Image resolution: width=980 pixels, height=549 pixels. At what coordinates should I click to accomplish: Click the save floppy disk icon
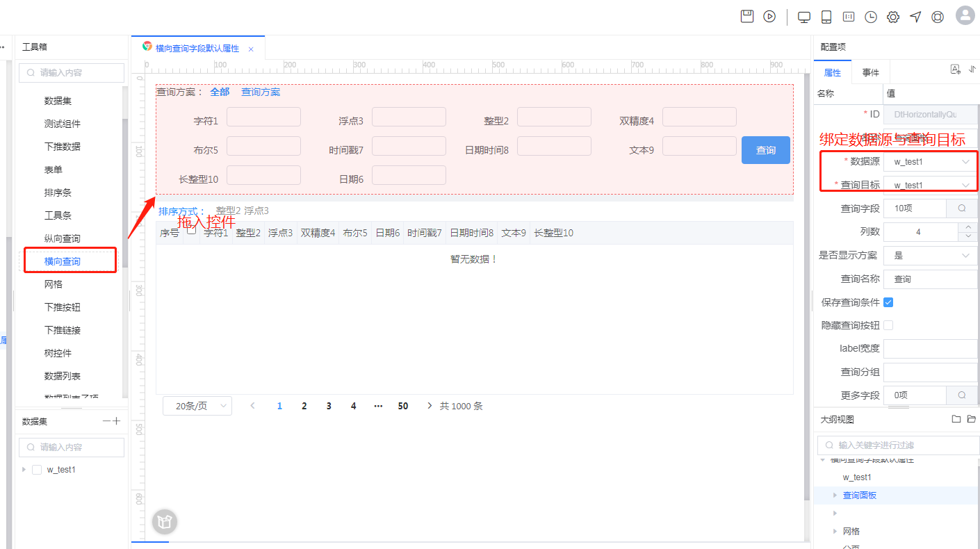[747, 17]
